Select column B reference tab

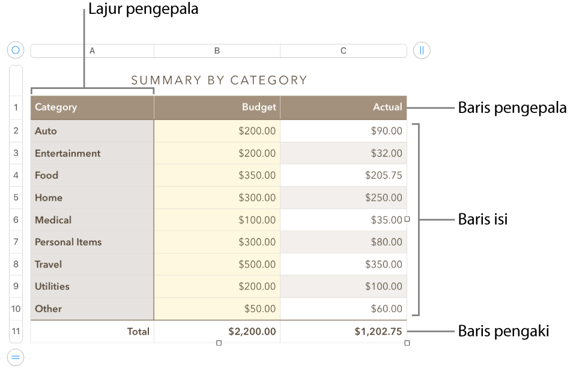coord(217,50)
